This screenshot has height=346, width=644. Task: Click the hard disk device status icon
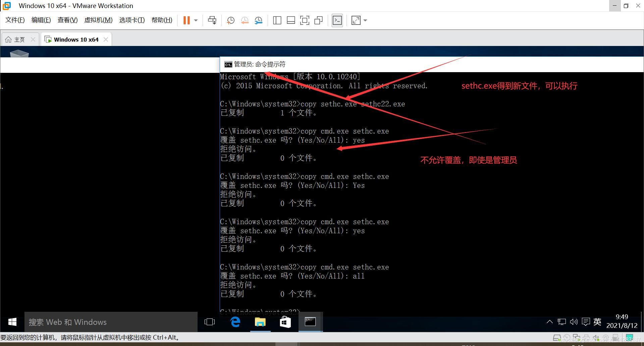point(557,338)
